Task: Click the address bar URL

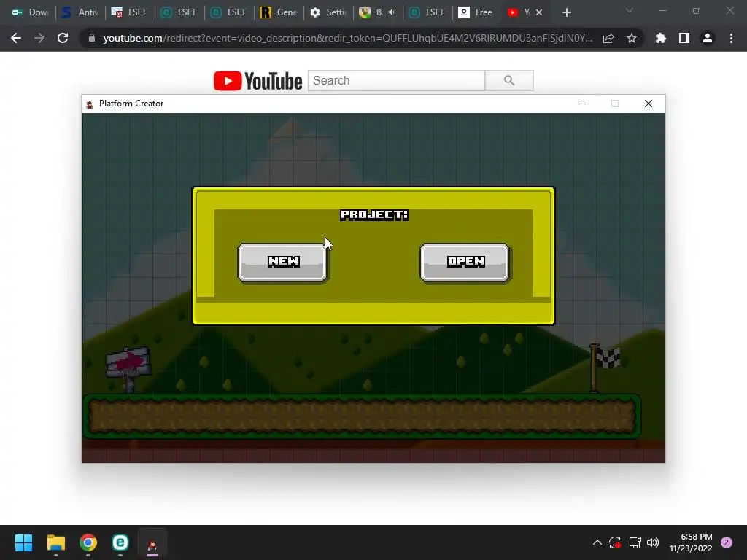Action: tap(348, 38)
